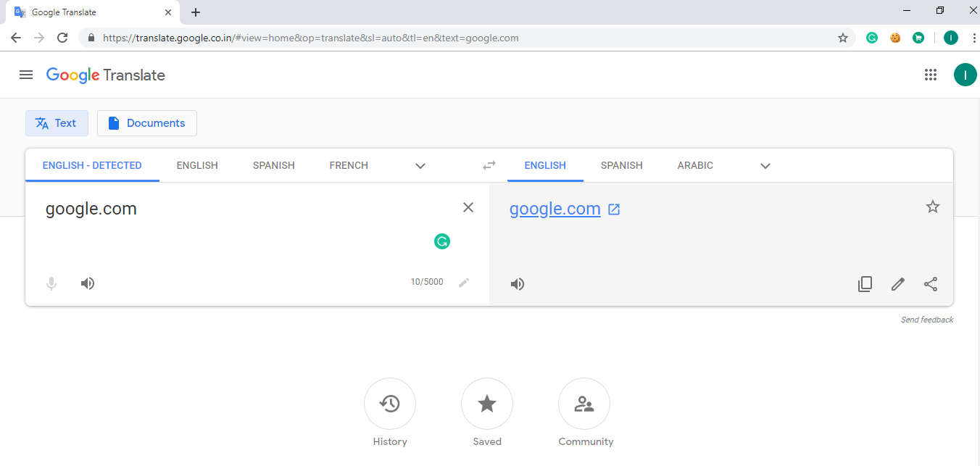This screenshot has width=980, height=466.
Task: Save translation with the star icon
Action: click(x=933, y=207)
